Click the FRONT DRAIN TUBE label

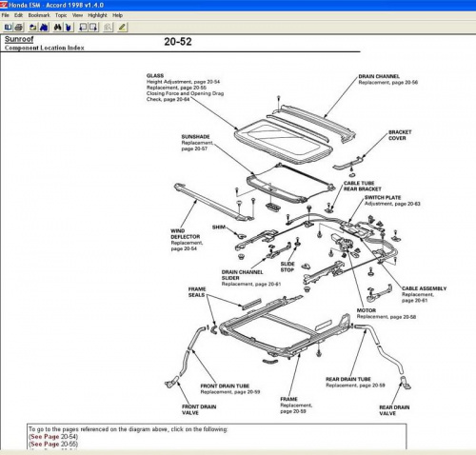pos(225,386)
